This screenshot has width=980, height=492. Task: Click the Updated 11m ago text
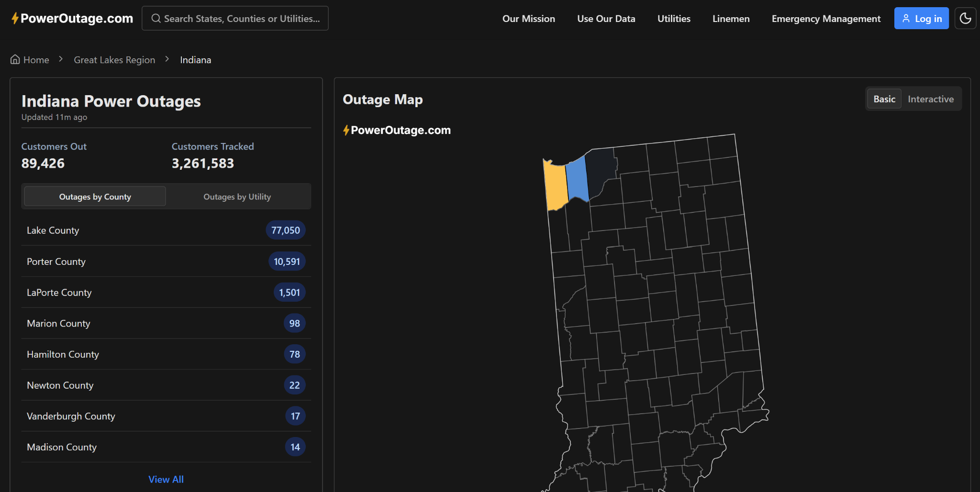coord(55,117)
